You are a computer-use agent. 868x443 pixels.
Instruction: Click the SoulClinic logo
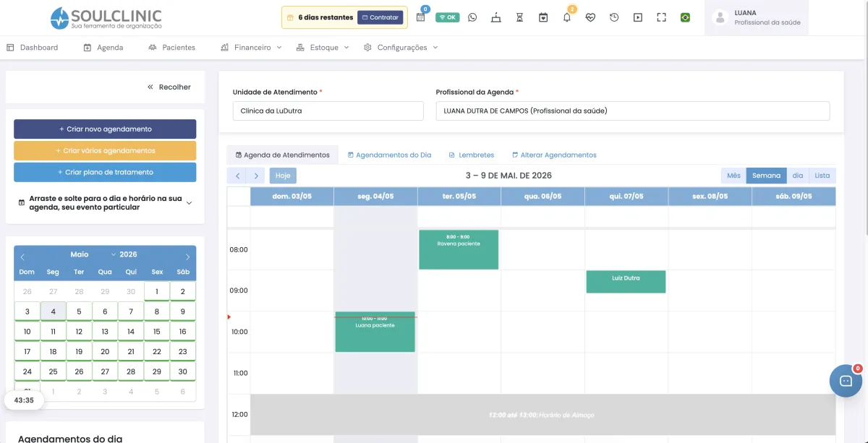106,17
